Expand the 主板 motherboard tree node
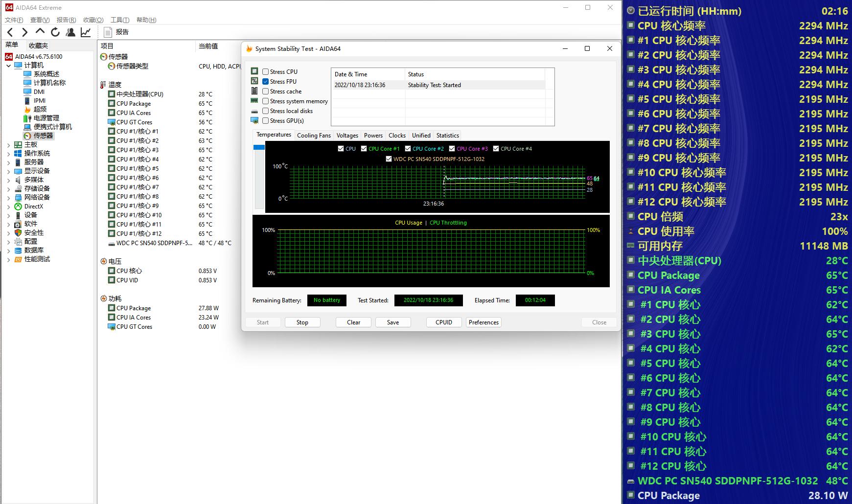This screenshot has height=504, width=852. (8, 145)
